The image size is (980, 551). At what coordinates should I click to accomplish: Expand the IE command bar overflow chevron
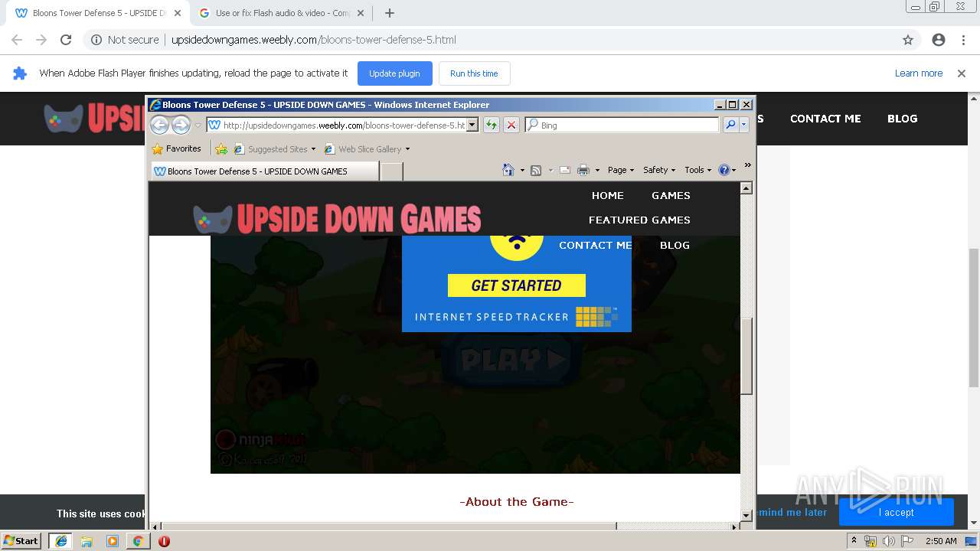(747, 165)
